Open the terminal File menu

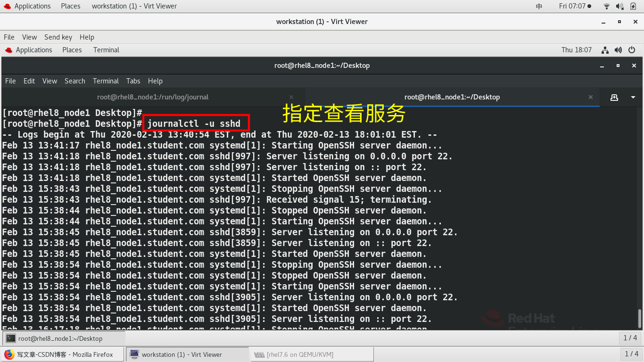click(x=10, y=81)
